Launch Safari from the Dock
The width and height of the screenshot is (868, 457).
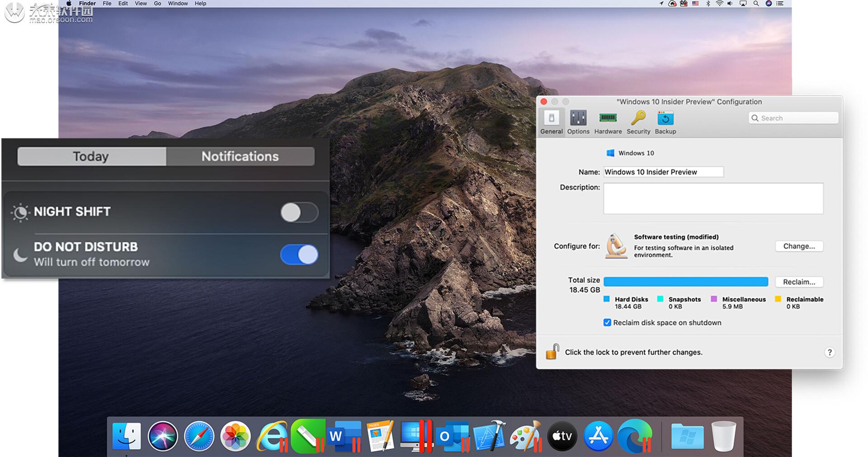click(x=199, y=436)
